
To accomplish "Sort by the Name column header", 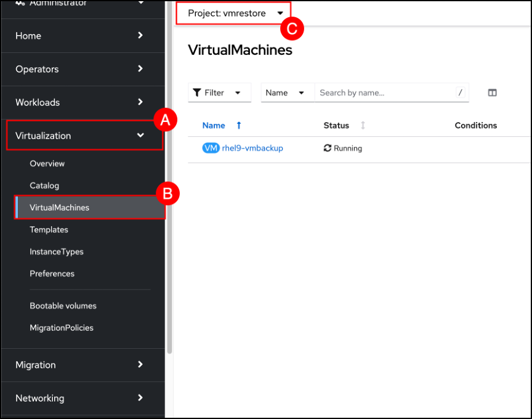I will [x=214, y=126].
